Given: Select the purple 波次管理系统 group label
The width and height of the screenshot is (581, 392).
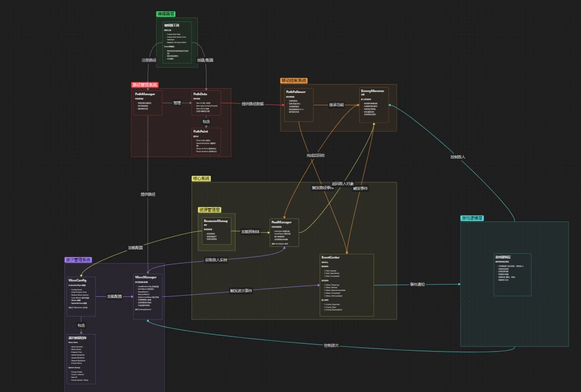Looking at the screenshot, I should pyautogui.click(x=78, y=260).
